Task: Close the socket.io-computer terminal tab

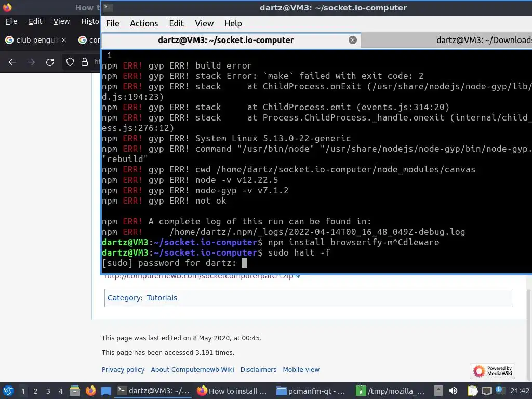Action: [353, 40]
